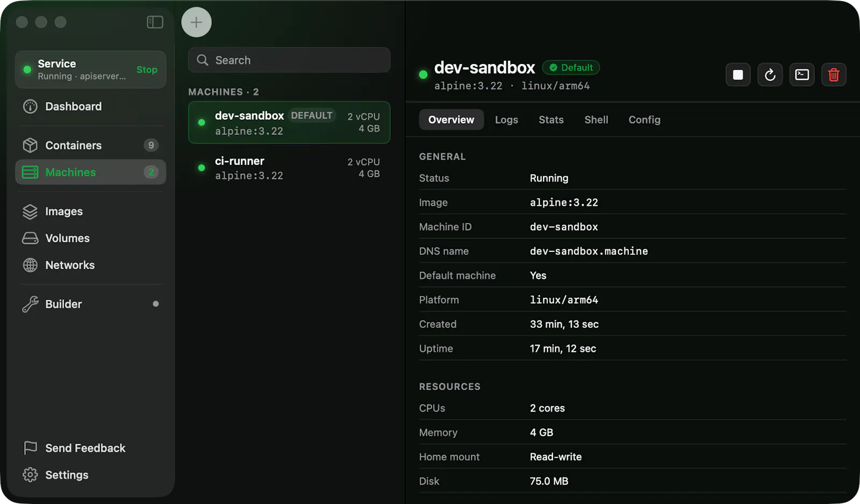Click the plus button to add machine
Screen dimensions: 860x504
(x=196, y=22)
